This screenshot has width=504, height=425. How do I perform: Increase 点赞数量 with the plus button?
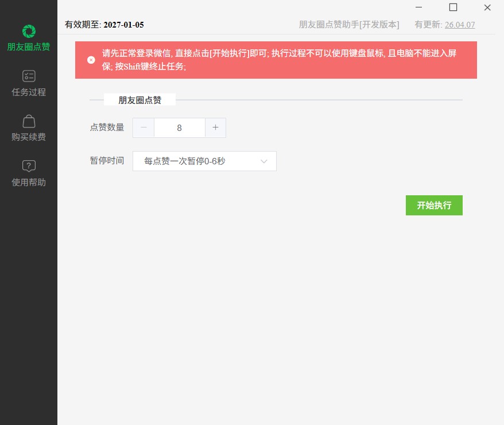tap(215, 127)
